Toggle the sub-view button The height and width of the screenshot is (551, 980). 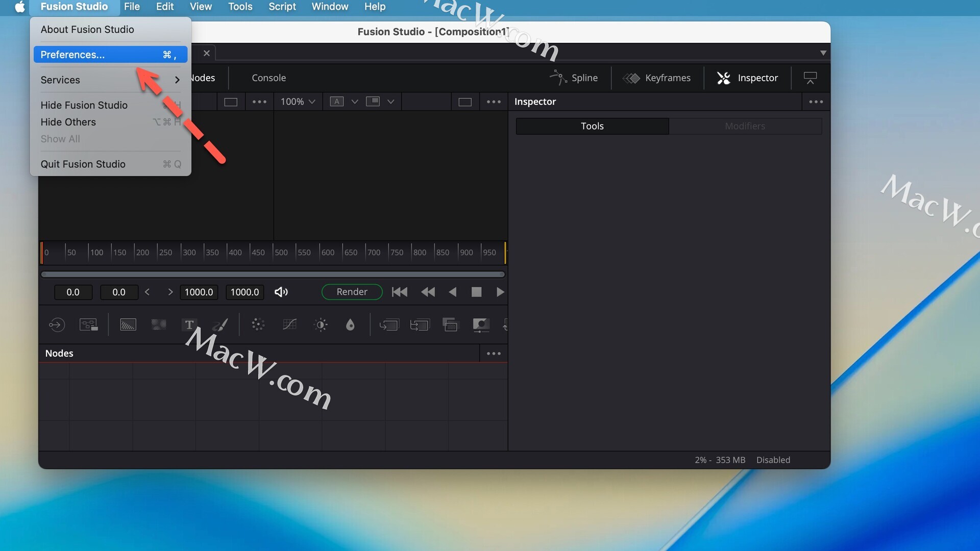click(x=373, y=102)
